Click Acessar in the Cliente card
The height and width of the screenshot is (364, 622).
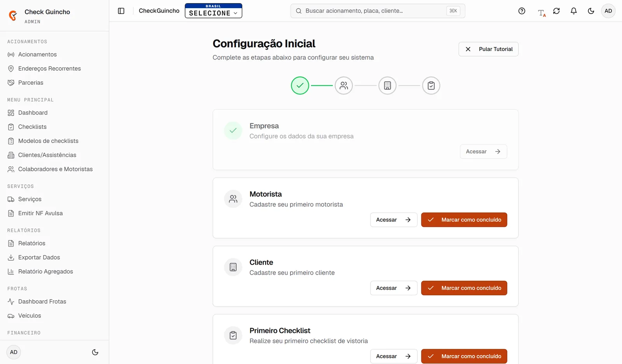(x=393, y=288)
